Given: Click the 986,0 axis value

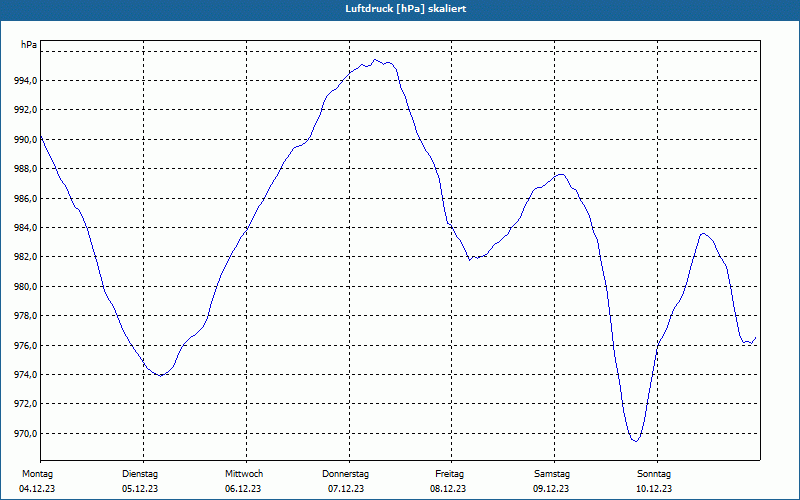Looking at the screenshot, I should tap(25, 198).
